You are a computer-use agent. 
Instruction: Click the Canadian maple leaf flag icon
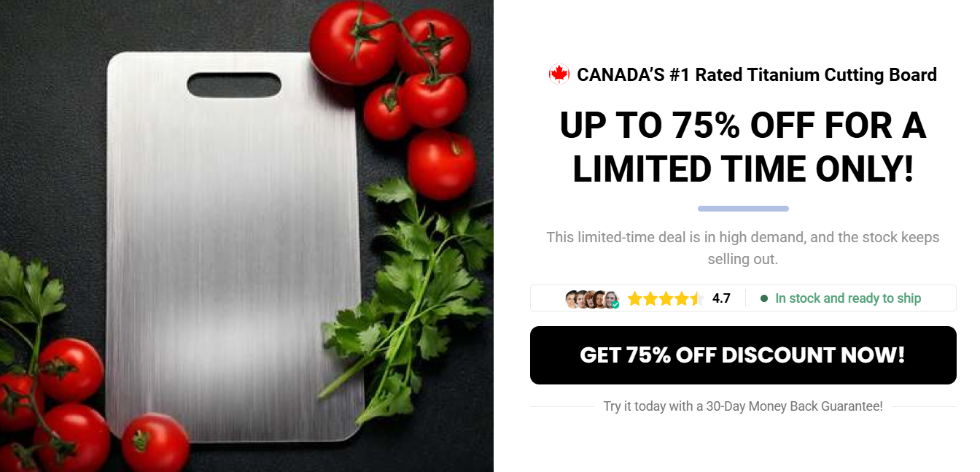tap(559, 74)
